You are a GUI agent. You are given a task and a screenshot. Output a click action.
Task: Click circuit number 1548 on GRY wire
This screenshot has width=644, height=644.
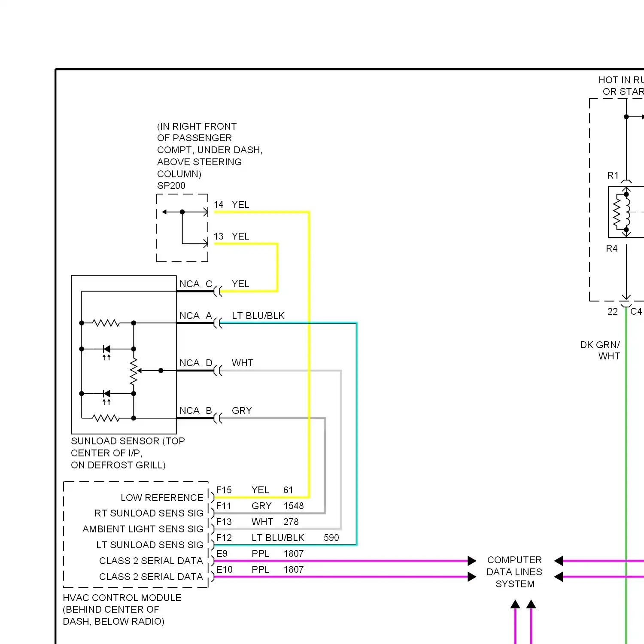pos(294,506)
